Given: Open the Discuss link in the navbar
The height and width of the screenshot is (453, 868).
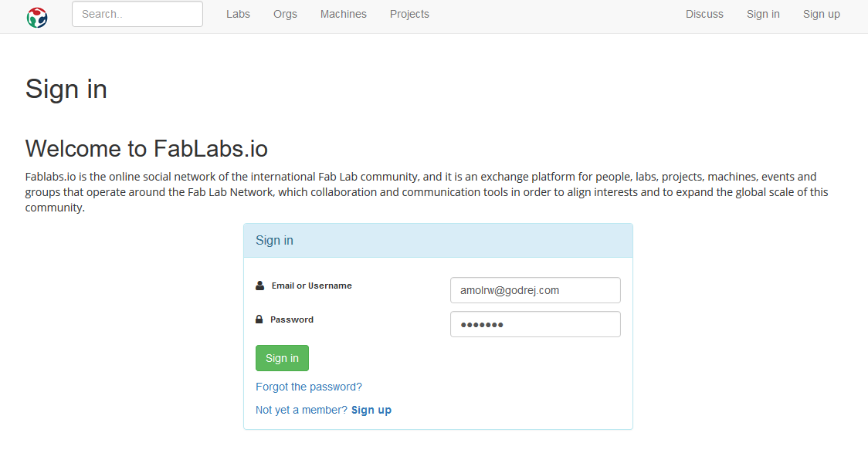Looking at the screenshot, I should tap(704, 14).
